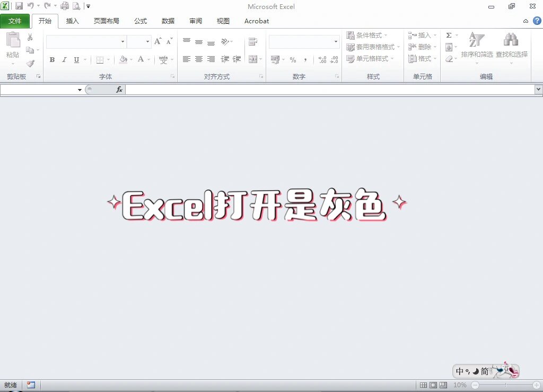
Task: Click the Print Preview icon
Action: [x=76, y=6]
